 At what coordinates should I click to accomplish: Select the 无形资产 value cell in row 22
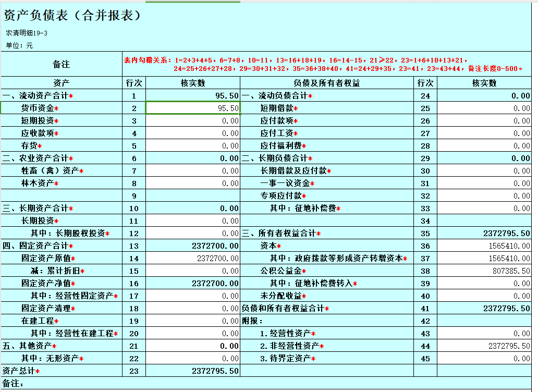pyautogui.click(x=193, y=359)
